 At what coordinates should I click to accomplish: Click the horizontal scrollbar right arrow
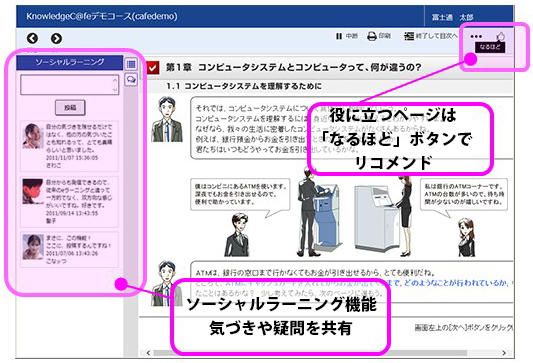click(x=504, y=353)
